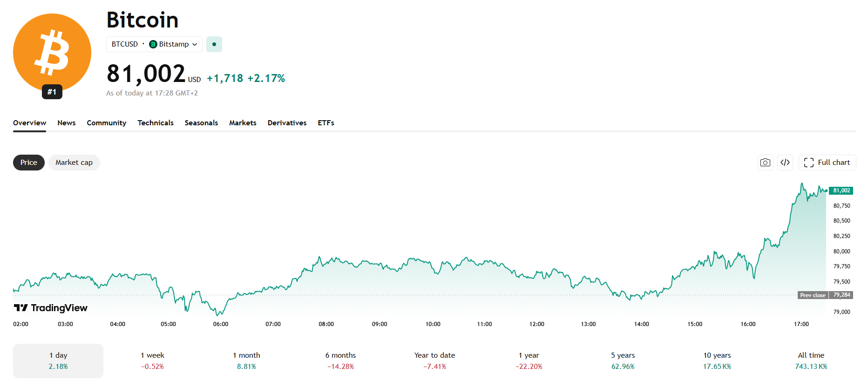
Task: Open the Derivatives tab
Action: pyautogui.click(x=287, y=123)
